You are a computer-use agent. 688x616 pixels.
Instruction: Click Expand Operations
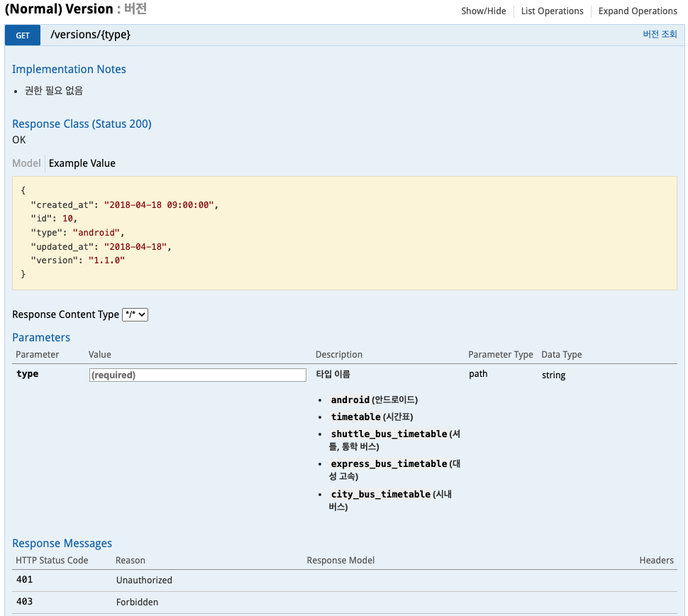(638, 11)
